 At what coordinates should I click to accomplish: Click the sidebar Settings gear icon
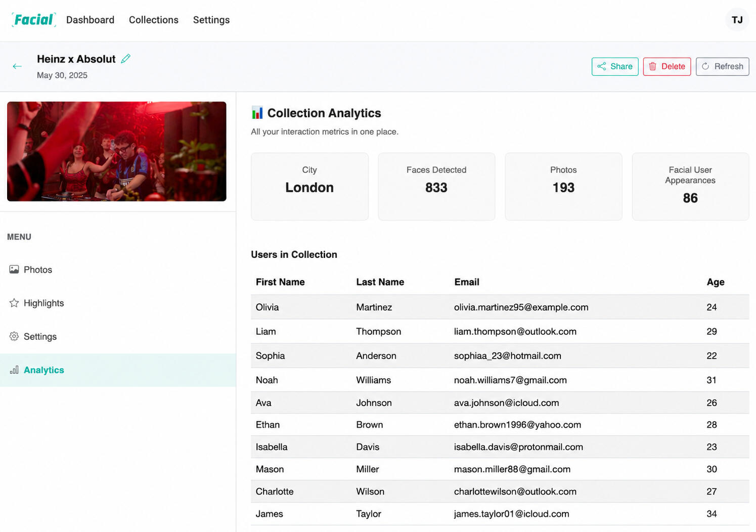(x=14, y=336)
